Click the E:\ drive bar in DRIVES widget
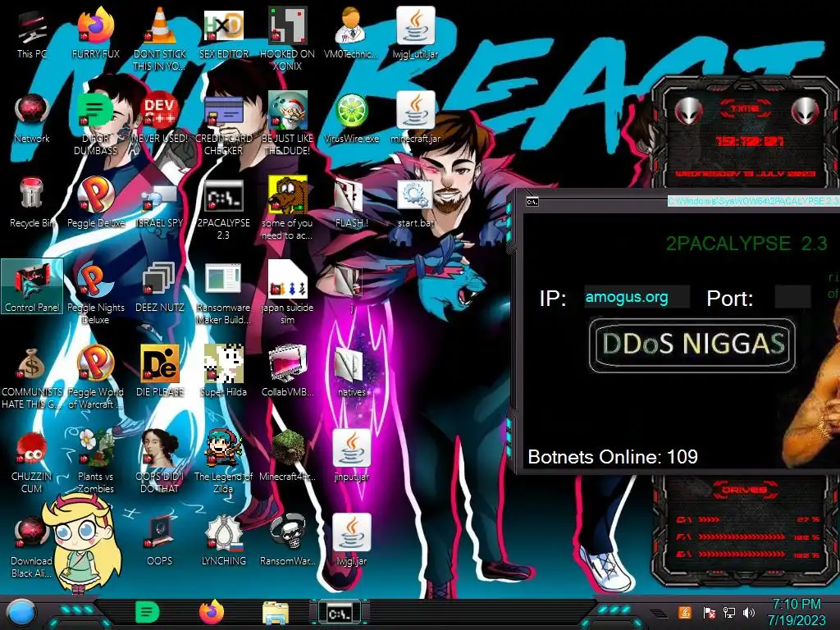This screenshot has height=630, width=840. tap(748, 555)
